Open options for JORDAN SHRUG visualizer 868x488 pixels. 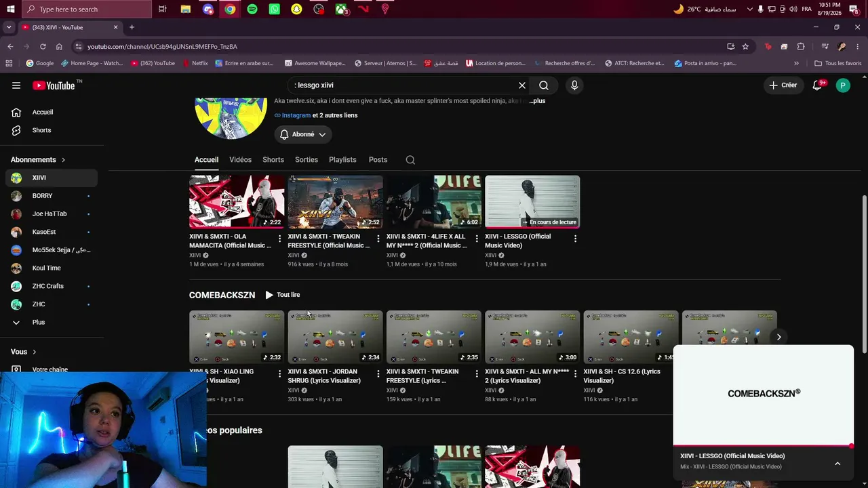click(378, 373)
